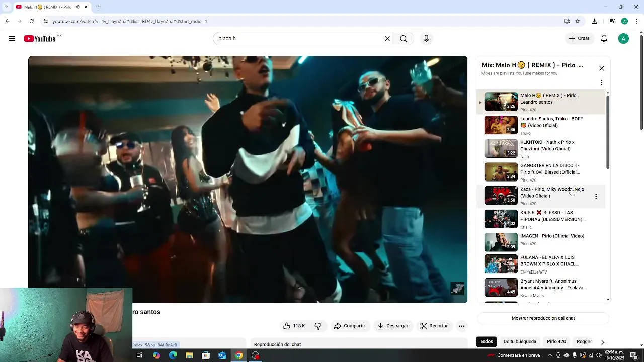644x362 pixels.
Task: Open the Mix playlist options menu
Action: 602,83
